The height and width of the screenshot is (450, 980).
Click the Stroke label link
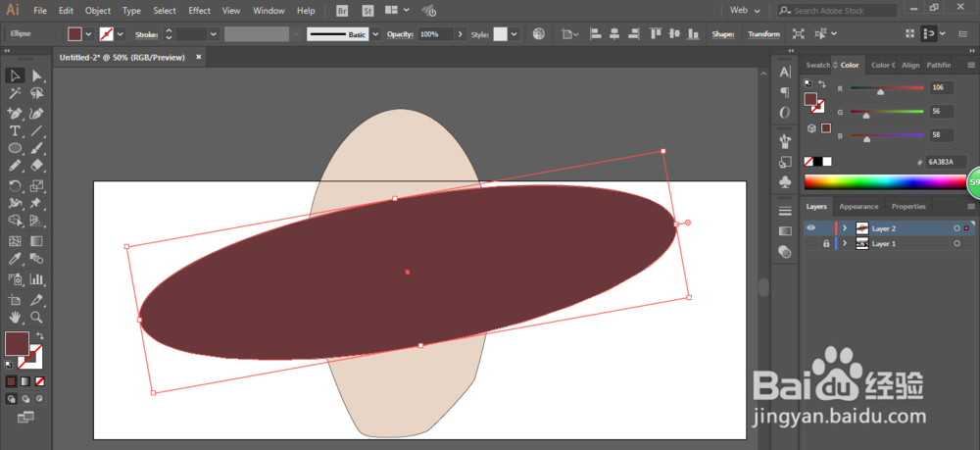(x=147, y=34)
